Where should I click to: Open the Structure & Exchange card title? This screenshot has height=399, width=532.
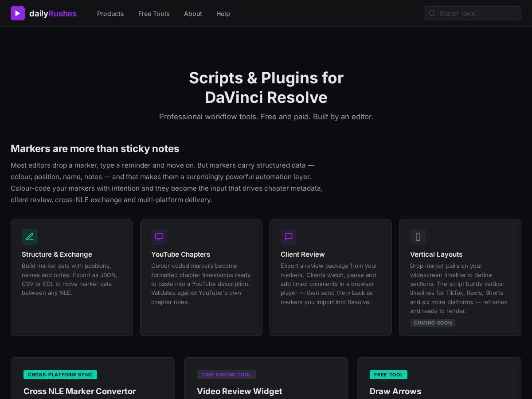[x=57, y=254]
